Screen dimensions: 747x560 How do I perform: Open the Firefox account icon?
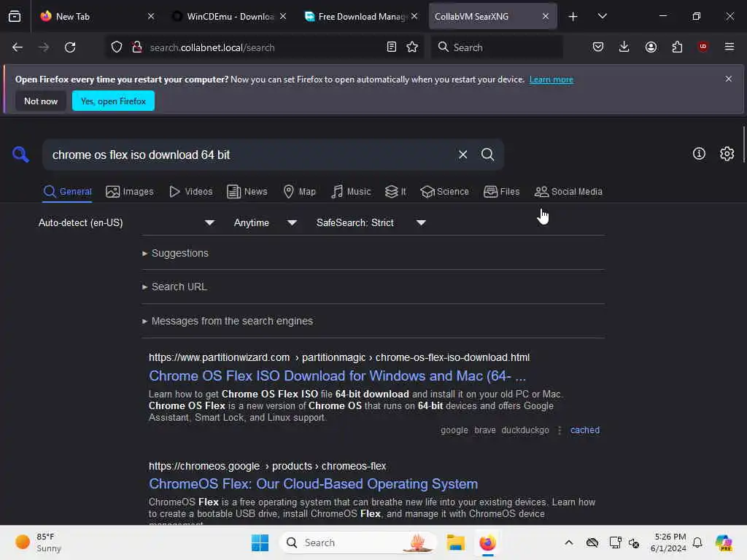click(x=651, y=47)
